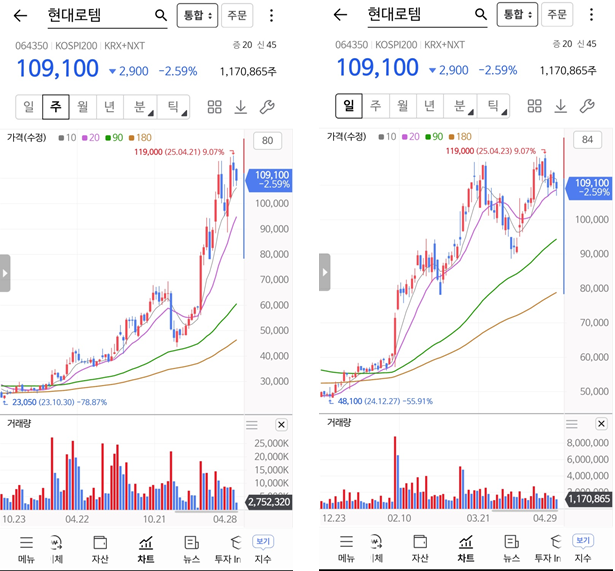Tap the 109,100 current price in the left screen

(58, 69)
